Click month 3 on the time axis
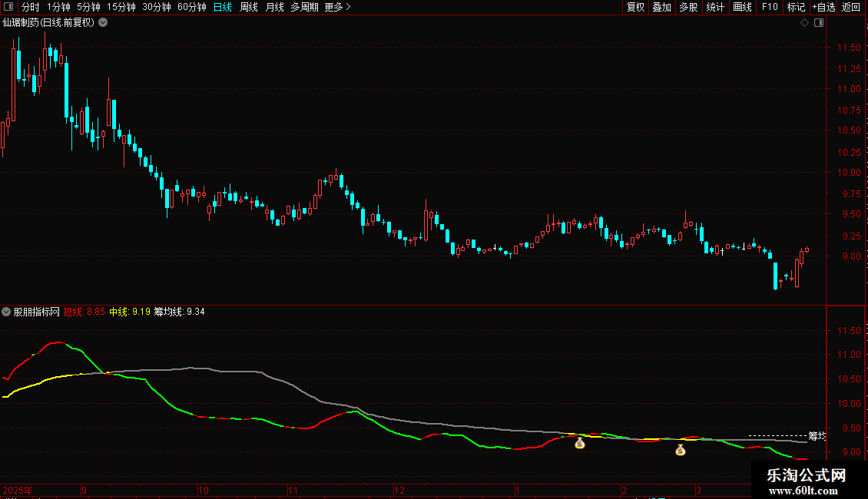Image resolution: width=868 pixels, height=499 pixels. tap(698, 490)
